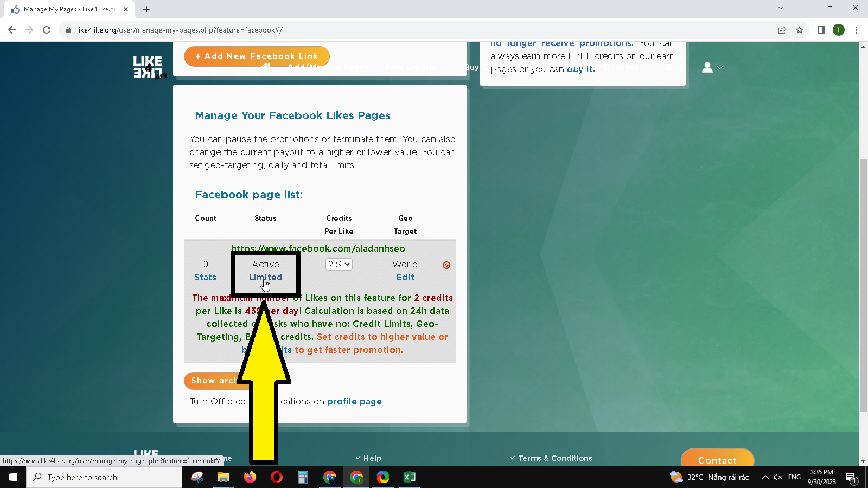Click the page vertical scrollbar

[863, 285]
